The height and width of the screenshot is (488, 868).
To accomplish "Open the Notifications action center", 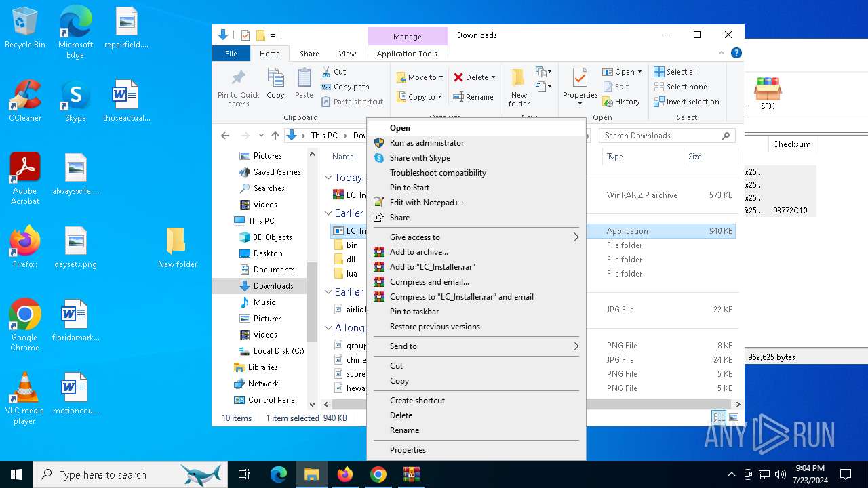I will (846, 474).
